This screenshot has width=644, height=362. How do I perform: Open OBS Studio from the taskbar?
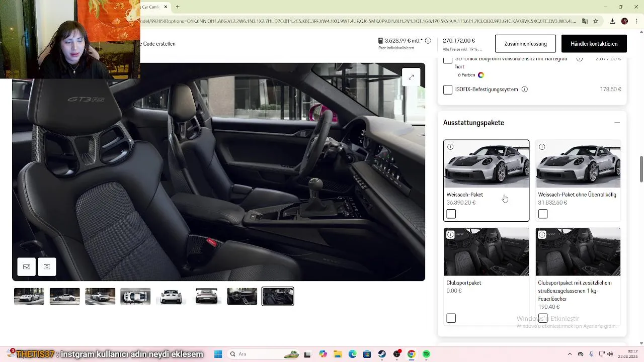[x=397, y=354]
